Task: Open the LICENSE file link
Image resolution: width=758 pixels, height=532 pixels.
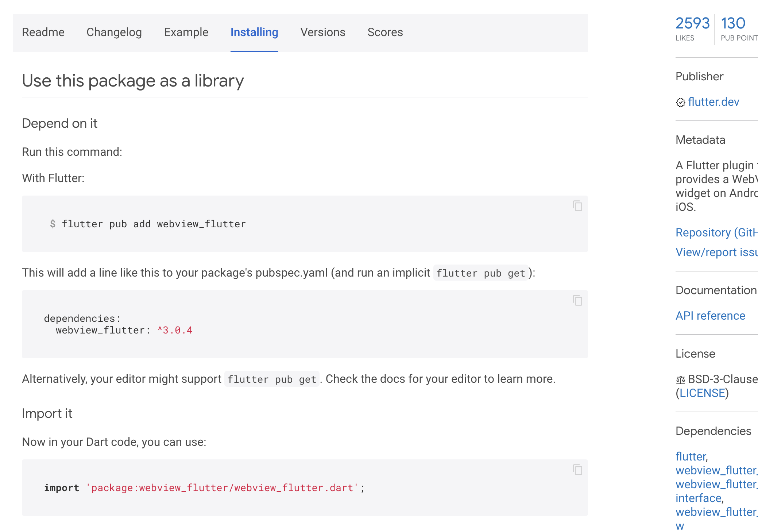Action: click(702, 393)
